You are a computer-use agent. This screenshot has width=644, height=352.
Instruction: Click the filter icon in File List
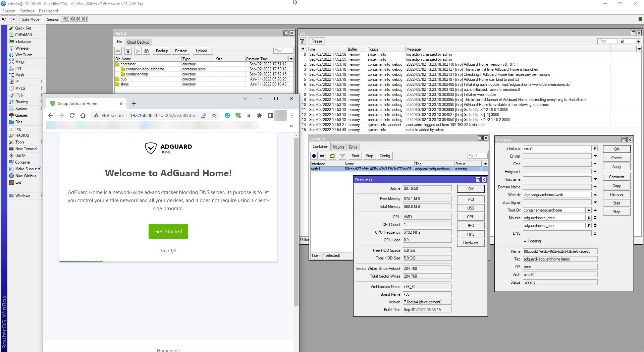[x=128, y=51]
